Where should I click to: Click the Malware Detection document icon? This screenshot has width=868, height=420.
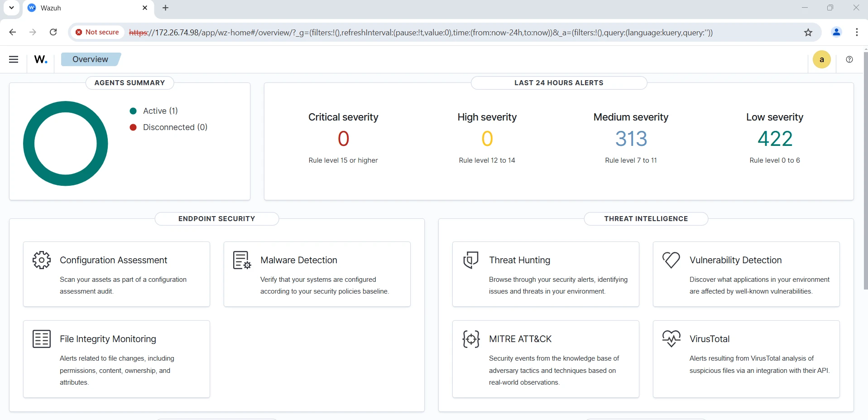click(x=242, y=260)
